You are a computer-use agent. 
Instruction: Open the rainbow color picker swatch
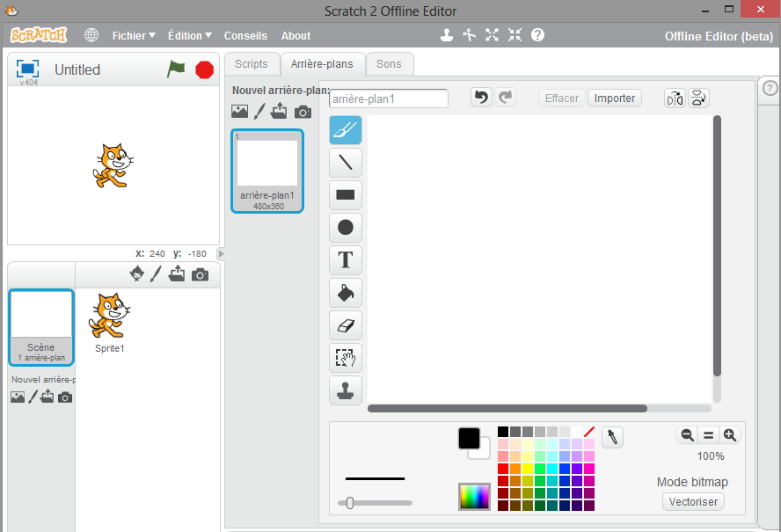point(474,497)
